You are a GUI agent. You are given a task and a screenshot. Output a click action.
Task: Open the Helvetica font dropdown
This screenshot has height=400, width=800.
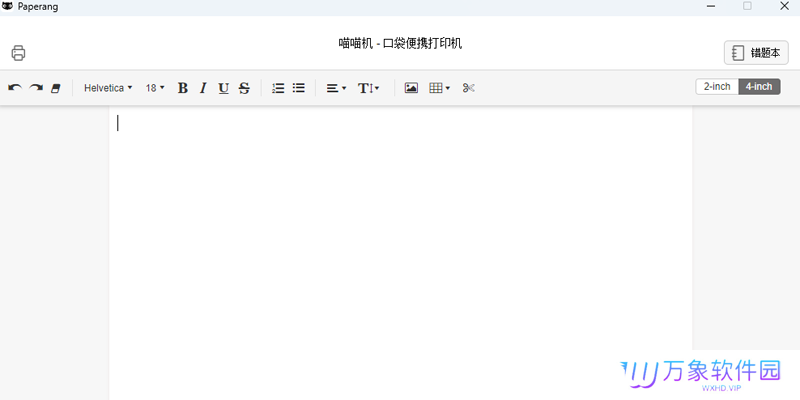coord(108,88)
